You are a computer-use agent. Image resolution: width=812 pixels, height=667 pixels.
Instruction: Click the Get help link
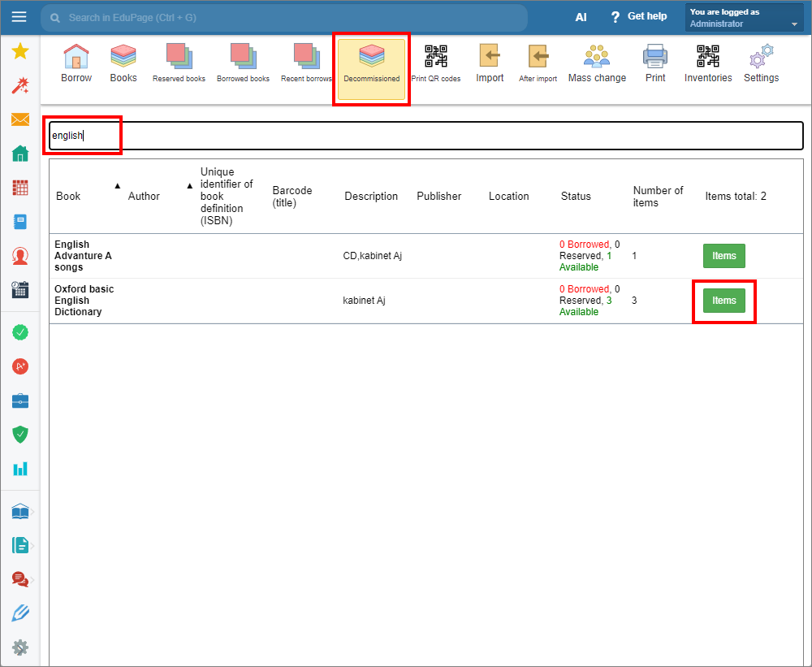click(x=638, y=17)
